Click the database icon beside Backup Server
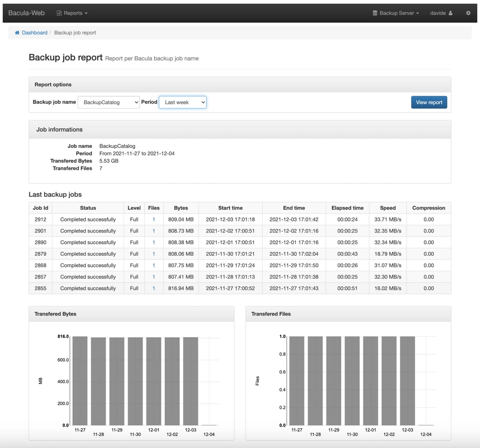Image resolution: width=480 pixels, height=448 pixels. [375, 13]
